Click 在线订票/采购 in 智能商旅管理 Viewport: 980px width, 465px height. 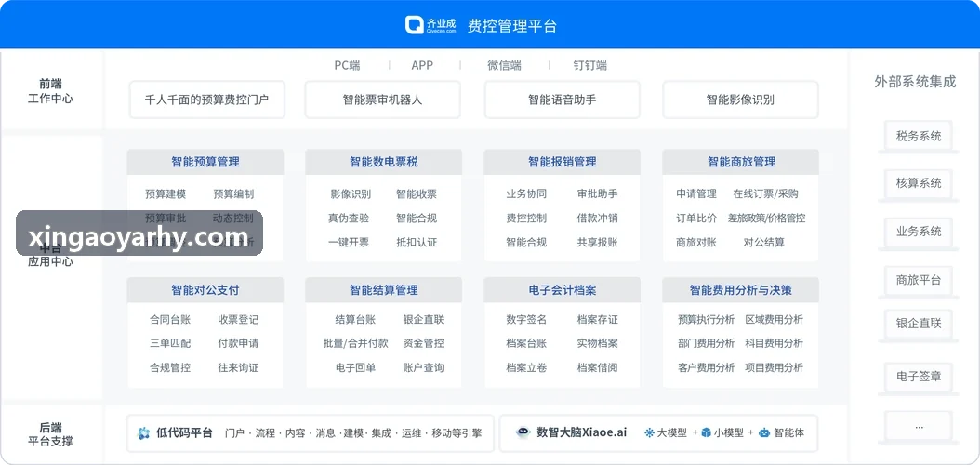tap(765, 194)
